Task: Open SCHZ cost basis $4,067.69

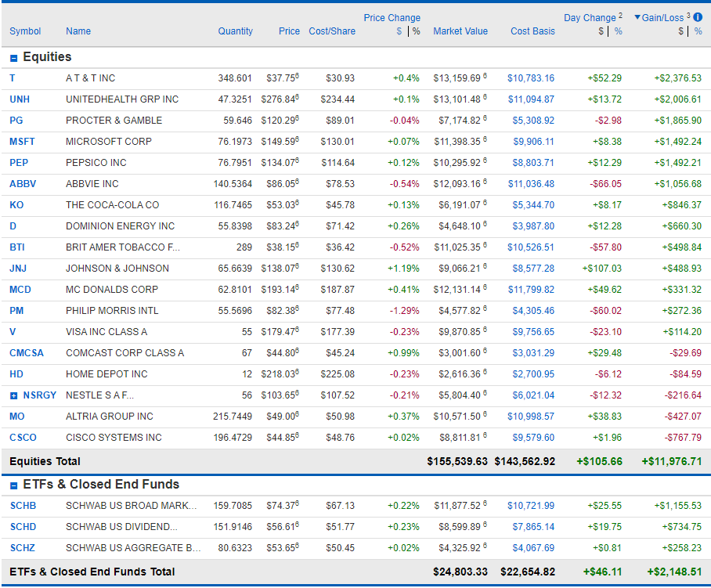Action: click(x=533, y=548)
